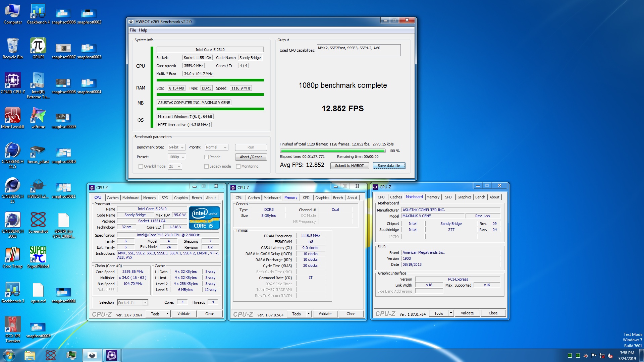Click Close in middle CPU-Z window
This screenshot has height=362, width=644.
click(x=351, y=314)
